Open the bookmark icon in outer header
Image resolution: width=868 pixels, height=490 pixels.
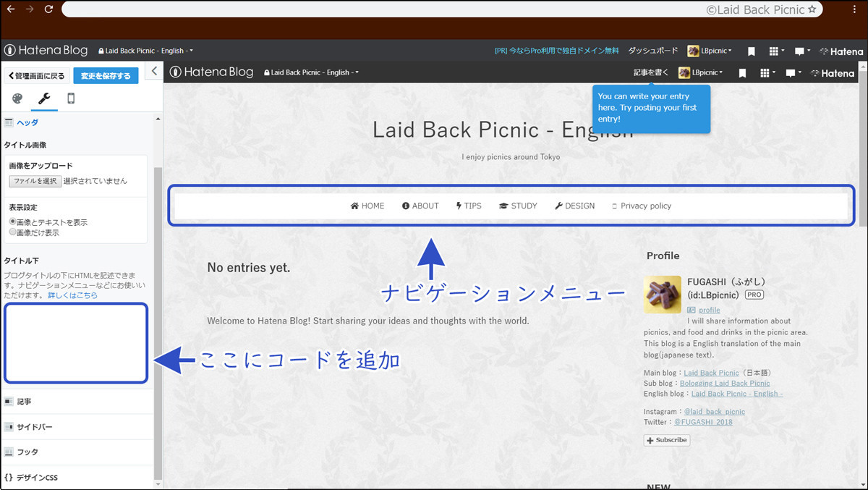point(752,51)
